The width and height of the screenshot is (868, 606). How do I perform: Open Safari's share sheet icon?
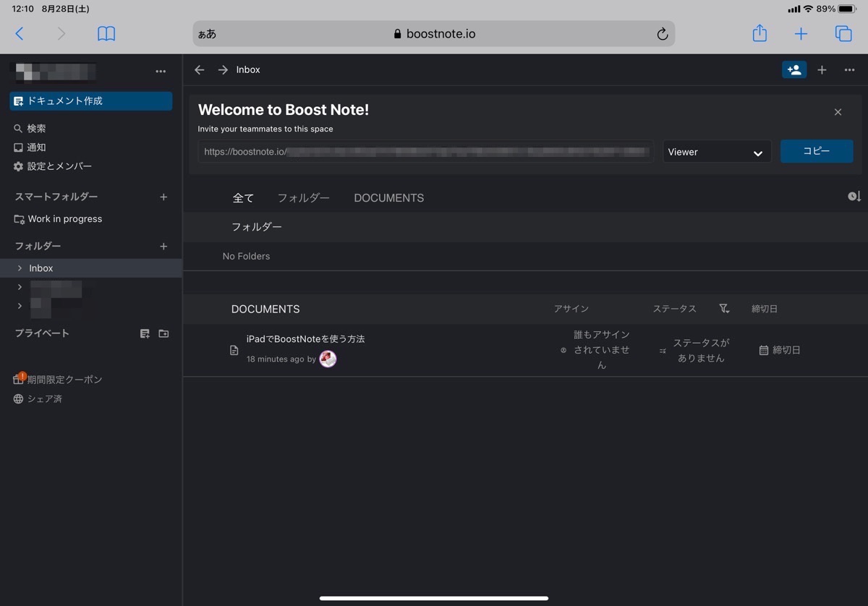(759, 33)
